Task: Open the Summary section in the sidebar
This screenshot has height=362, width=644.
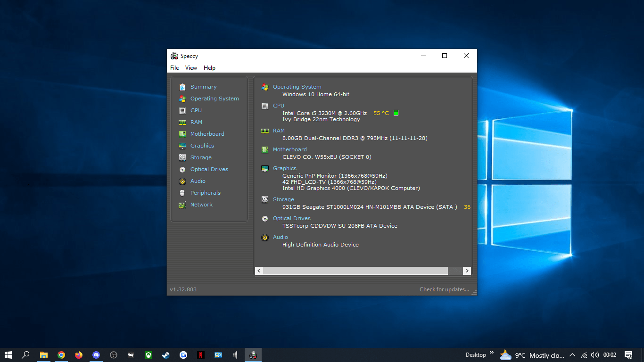Action: (203, 87)
